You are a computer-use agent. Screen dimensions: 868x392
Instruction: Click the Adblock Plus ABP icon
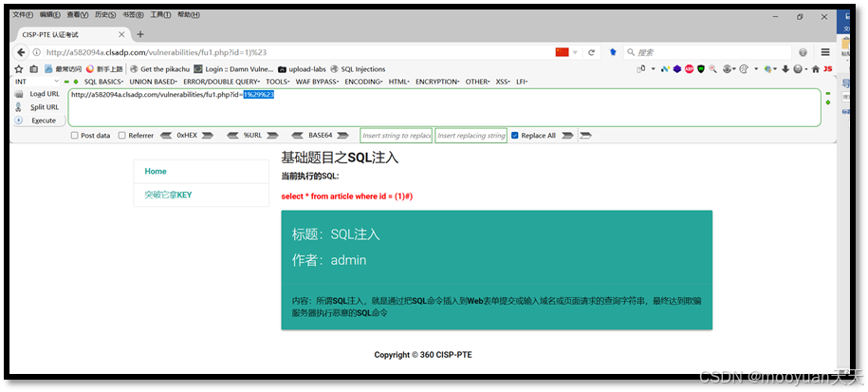click(x=690, y=69)
